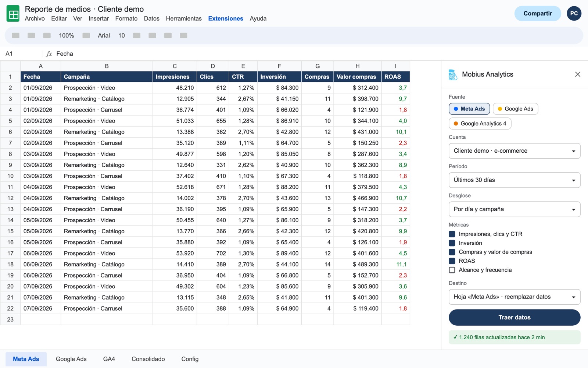Click the formula bar showing Fecha
Image resolution: width=588 pixels, height=368 pixels.
[x=65, y=54]
